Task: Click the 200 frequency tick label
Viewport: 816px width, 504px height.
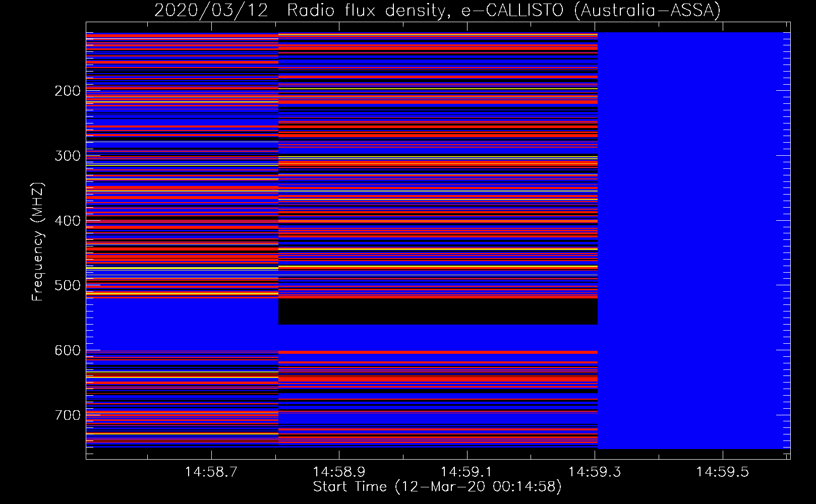Action: point(68,91)
